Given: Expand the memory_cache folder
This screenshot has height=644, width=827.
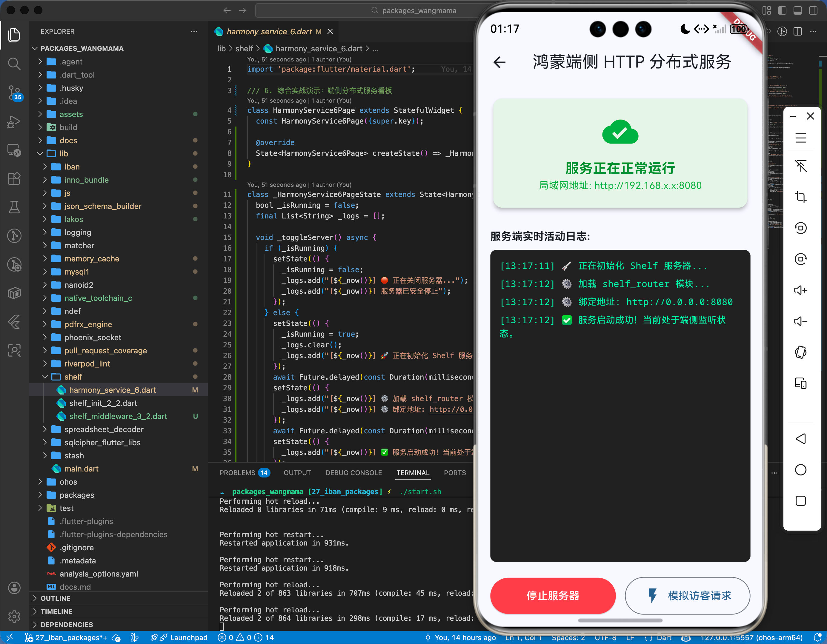Looking at the screenshot, I should tap(91, 258).
